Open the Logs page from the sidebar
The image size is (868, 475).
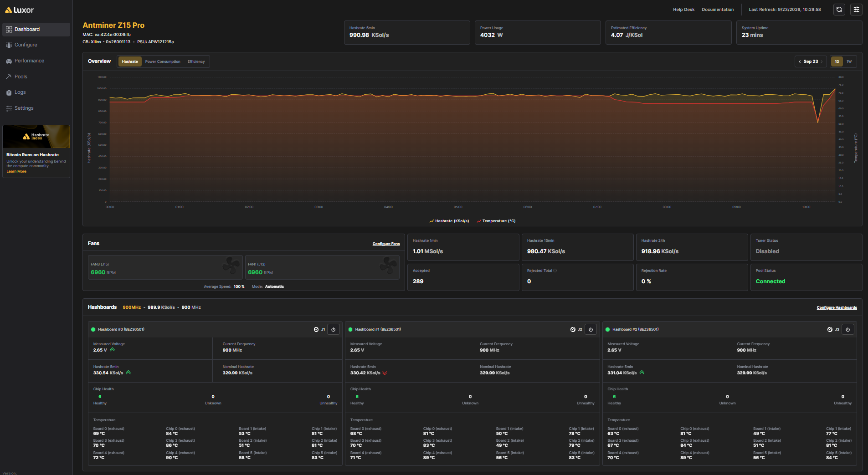coord(36,92)
